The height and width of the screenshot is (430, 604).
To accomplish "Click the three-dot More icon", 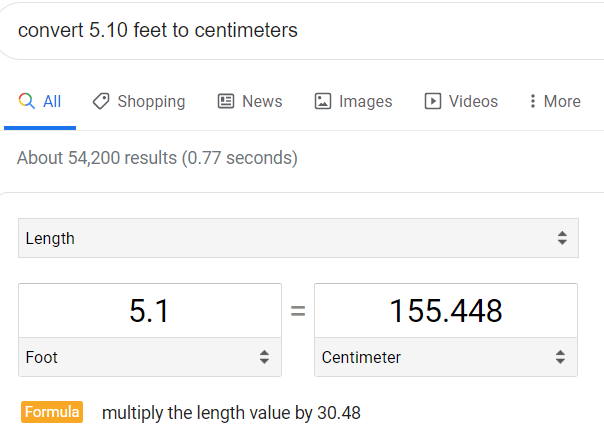I will click(532, 101).
